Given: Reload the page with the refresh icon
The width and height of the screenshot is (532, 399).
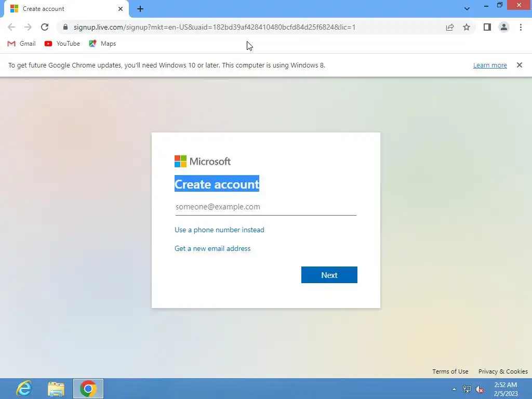Looking at the screenshot, I should [45, 27].
